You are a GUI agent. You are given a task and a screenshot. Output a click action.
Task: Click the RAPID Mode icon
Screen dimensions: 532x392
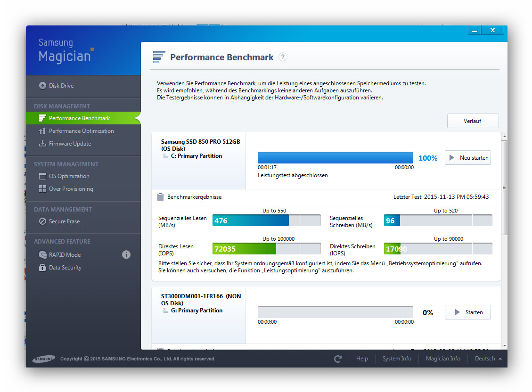tap(42, 255)
